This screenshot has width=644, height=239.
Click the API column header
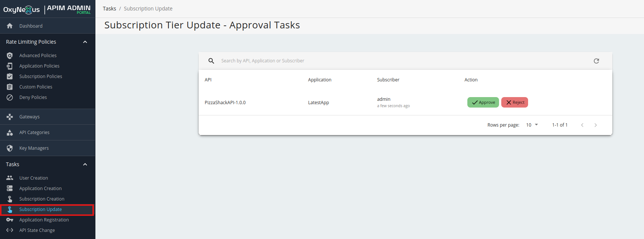pyautogui.click(x=208, y=80)
